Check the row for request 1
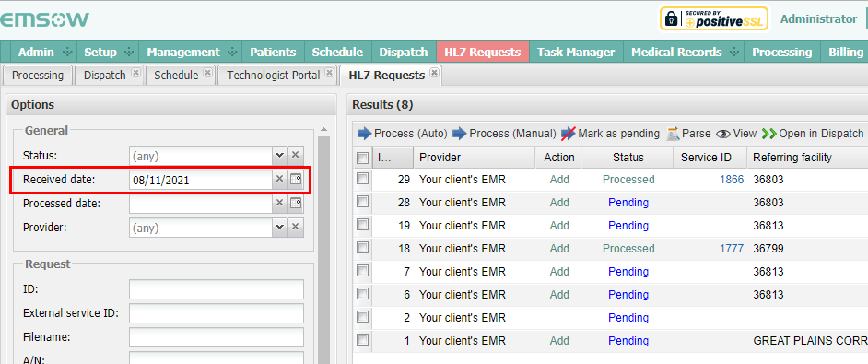Screen dimensions: 868x364 pyautogui.click(x=363, y=340)
